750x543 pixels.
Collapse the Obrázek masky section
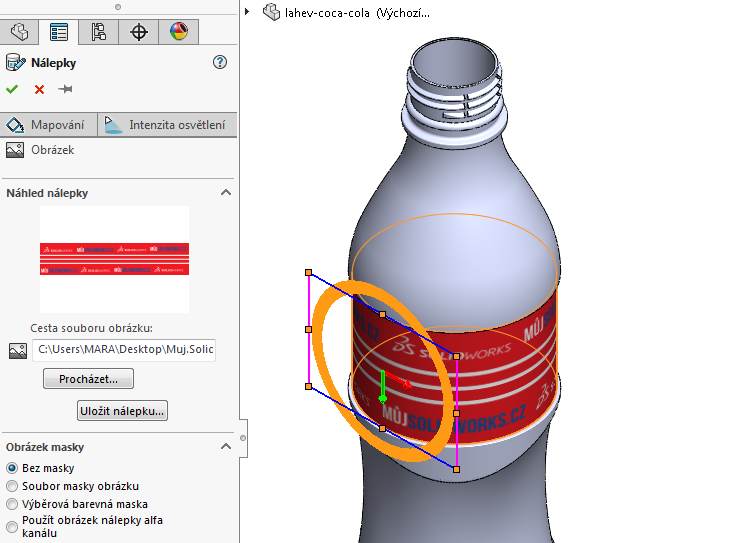[226, 446]
